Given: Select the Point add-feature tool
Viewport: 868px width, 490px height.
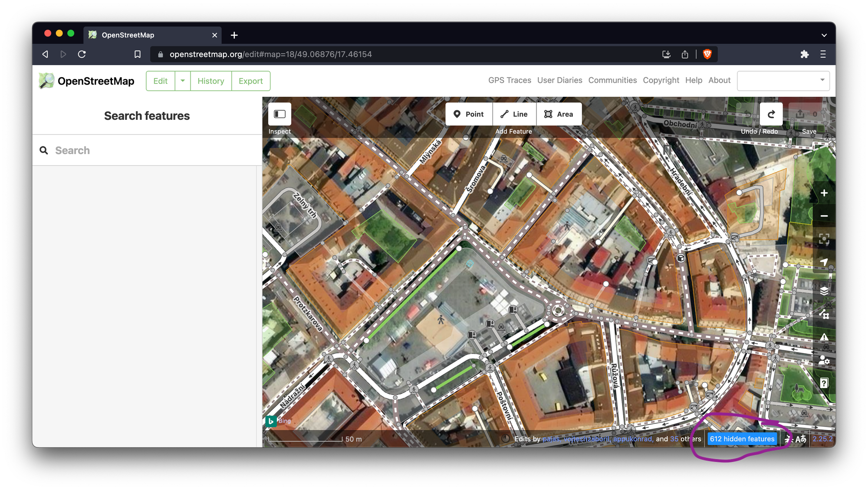Looking at the screenshot, I should click(469, 114).
